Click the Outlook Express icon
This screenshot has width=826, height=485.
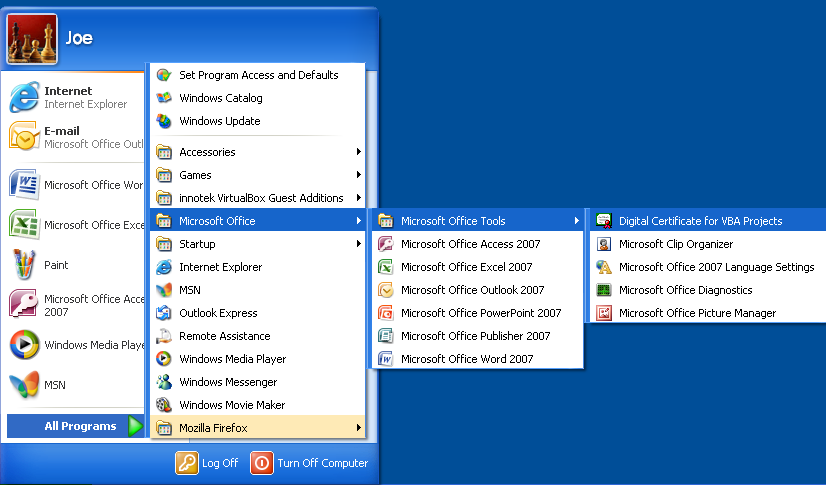point(164,313)
